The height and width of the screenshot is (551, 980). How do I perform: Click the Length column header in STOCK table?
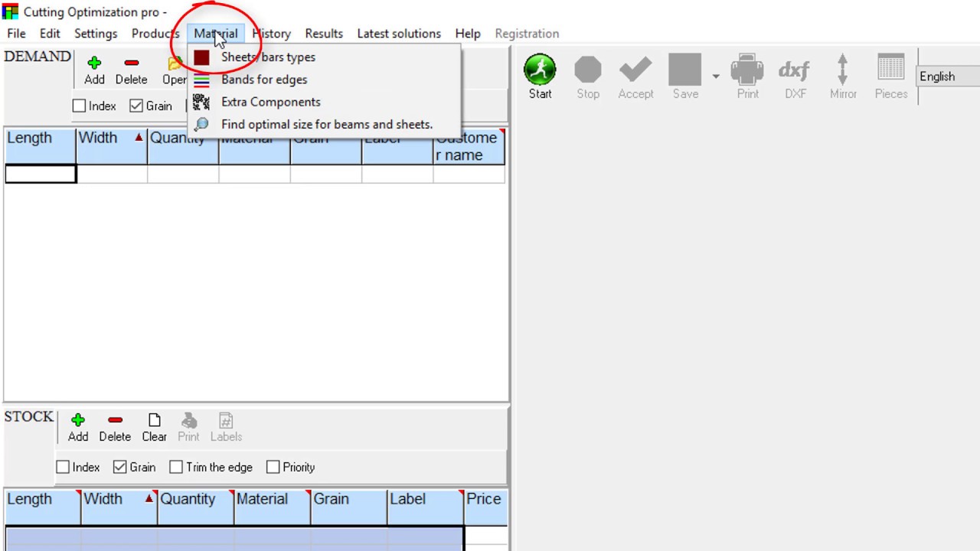(42, 507)
